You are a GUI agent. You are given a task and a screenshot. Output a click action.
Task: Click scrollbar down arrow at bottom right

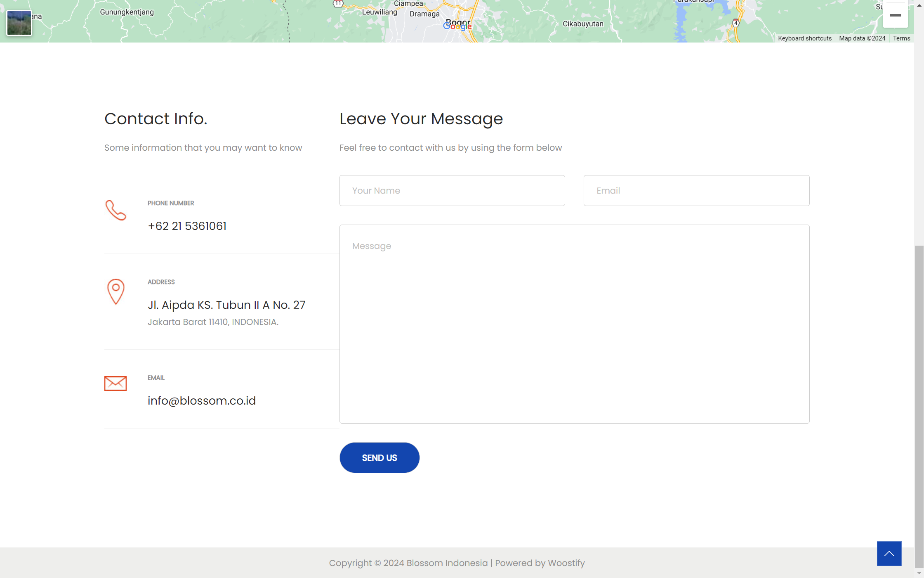(x=919, y=573)
